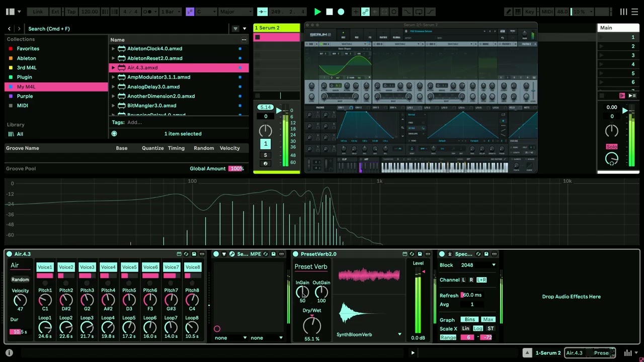This screenshot has height=362, width=644.
Task: Toggle Draw Mode pencil icon
Action: tap(509, 12)
